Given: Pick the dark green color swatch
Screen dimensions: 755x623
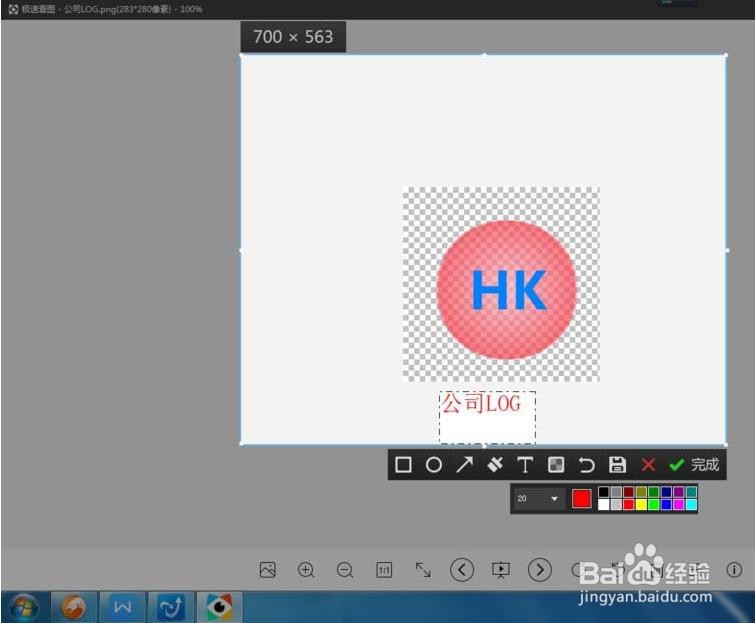Looking at the screenshot, I should pos(653,492).
